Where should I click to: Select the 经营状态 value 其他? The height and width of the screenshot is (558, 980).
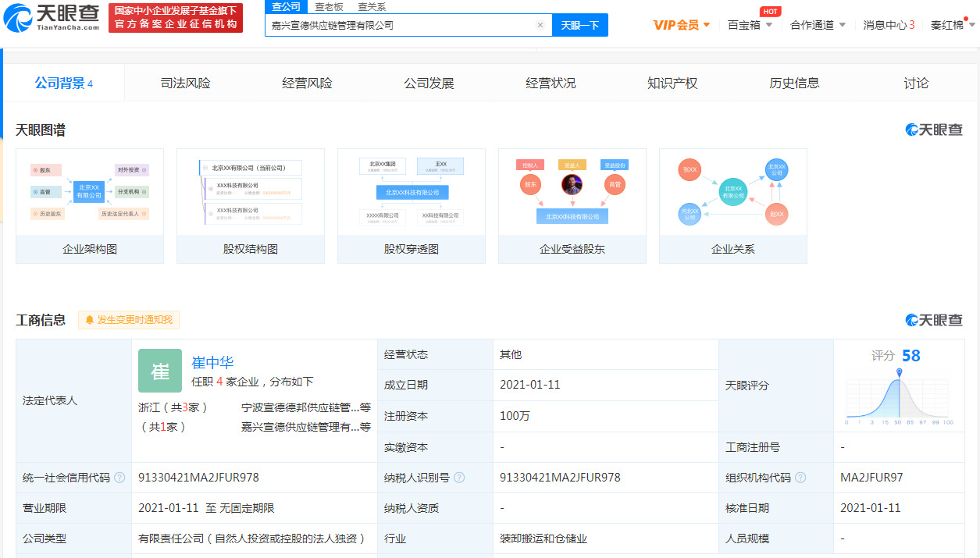511,354
